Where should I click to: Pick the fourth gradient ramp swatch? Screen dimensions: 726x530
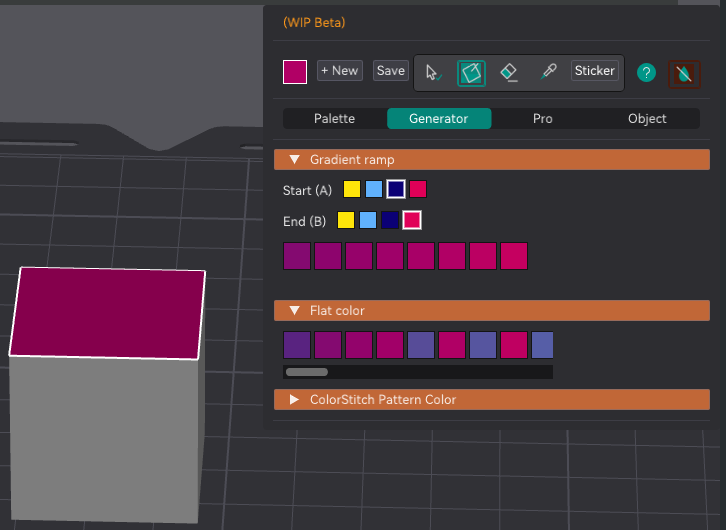pyautogui.click(x=390, y=256)
